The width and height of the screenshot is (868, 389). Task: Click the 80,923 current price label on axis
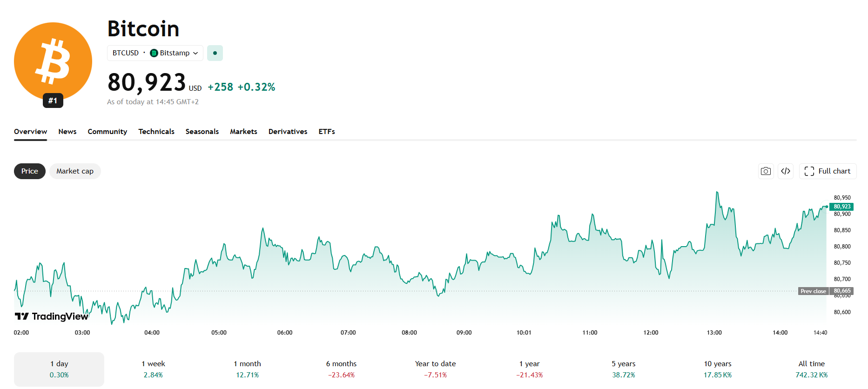(841, 207)
